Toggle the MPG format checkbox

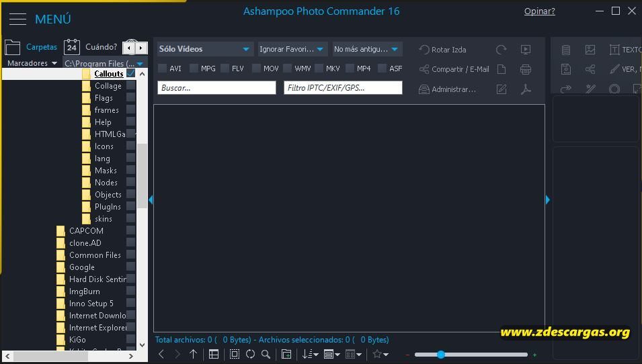coord(194,69)
